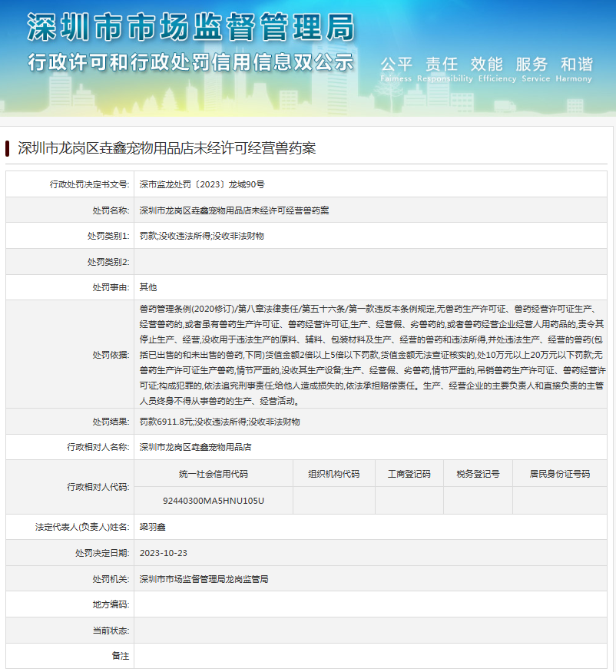Click the 处罚机关 row label
This screenshot has height=672, width=616.
pos(111,579)
